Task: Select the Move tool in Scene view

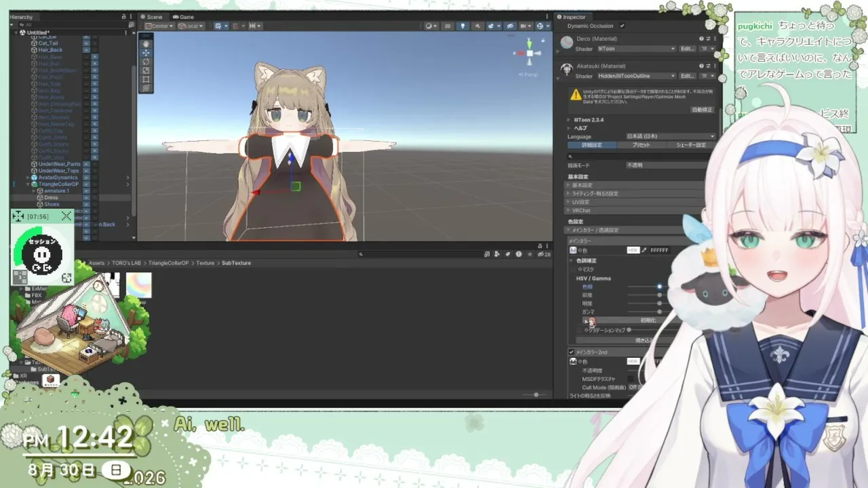Action: [146, 52]
